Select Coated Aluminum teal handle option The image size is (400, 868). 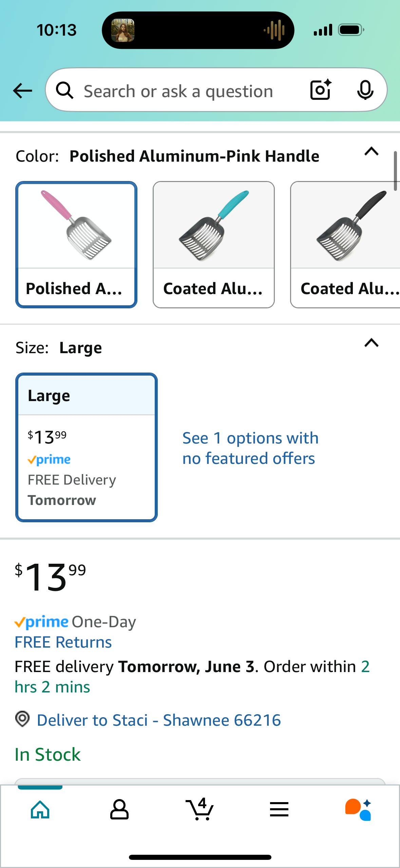[x=214, y=245]
